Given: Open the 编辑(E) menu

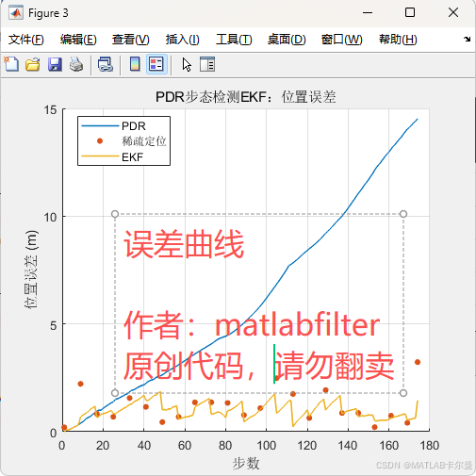Looking at the screenshot, I should coord(78,40).
